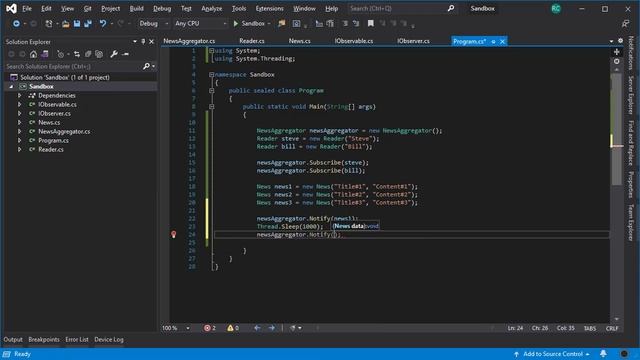
Task: Select IObservable.cs in Solution Explorer
Action: pos(57,104)
